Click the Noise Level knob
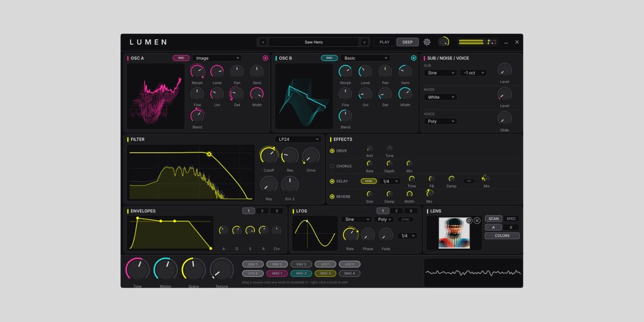Viewport: 644px width, 322px height. pos(505,94)
